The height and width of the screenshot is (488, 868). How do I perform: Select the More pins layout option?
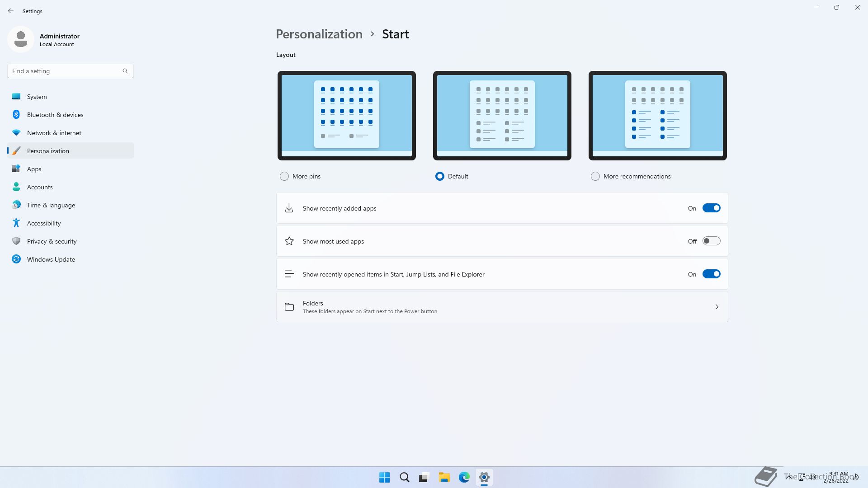click(284, 176)
